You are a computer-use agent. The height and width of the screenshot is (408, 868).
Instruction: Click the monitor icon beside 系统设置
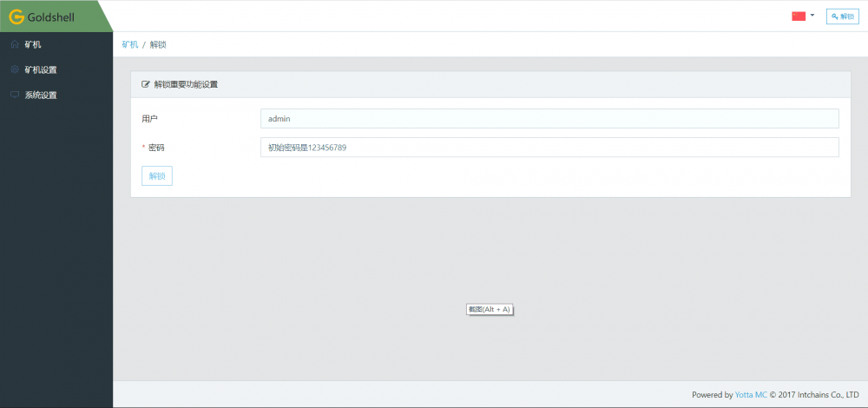(15, 95)
